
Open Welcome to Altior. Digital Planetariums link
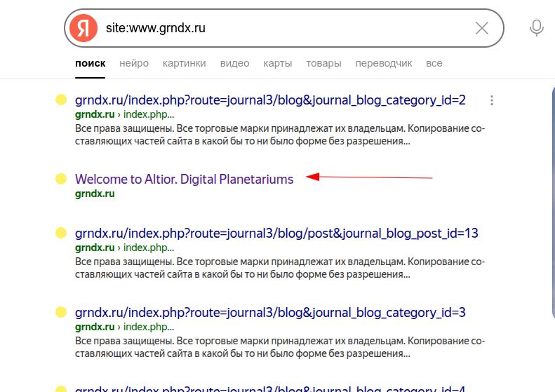point(184,179)
